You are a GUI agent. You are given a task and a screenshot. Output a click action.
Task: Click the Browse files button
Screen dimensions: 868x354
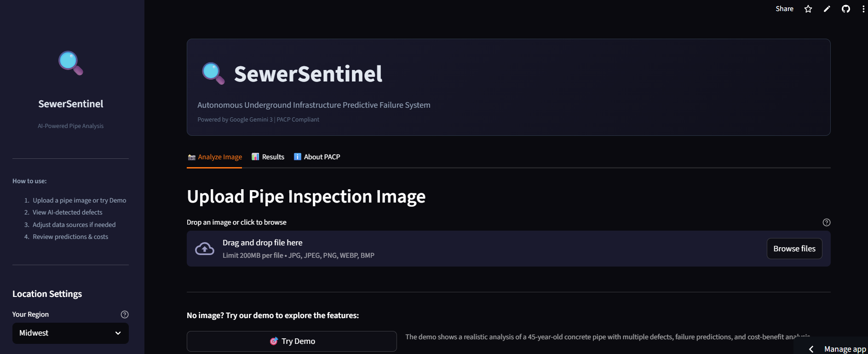[794, 249]
